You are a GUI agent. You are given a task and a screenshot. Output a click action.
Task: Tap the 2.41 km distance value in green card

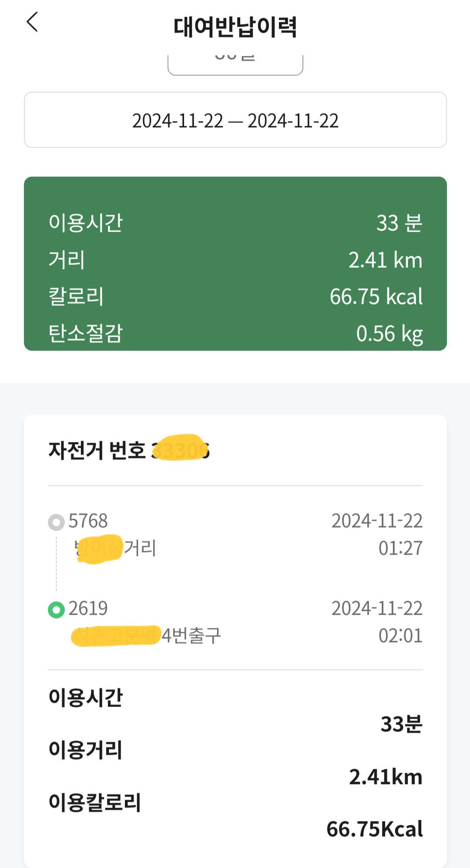click(x=385, y=260)
